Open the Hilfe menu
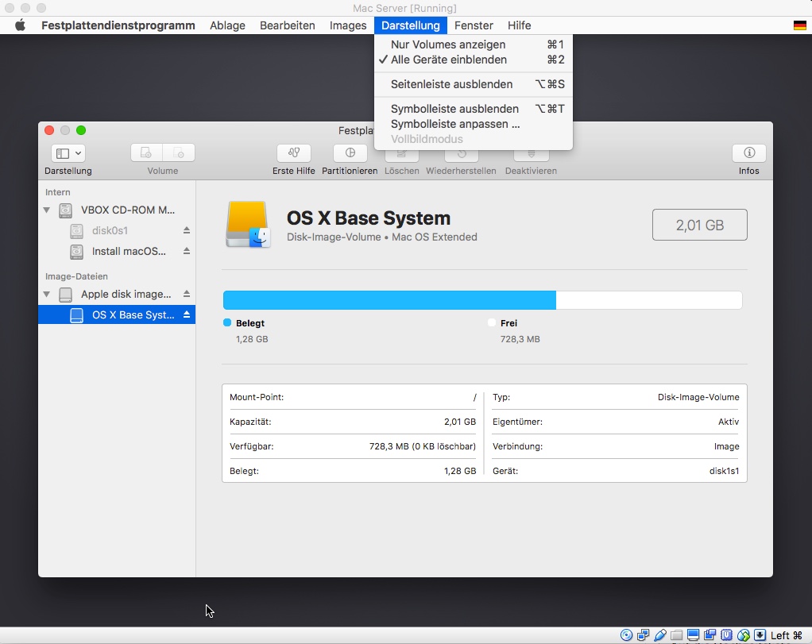Screen dimensions: 812x644 click(519, 25)
